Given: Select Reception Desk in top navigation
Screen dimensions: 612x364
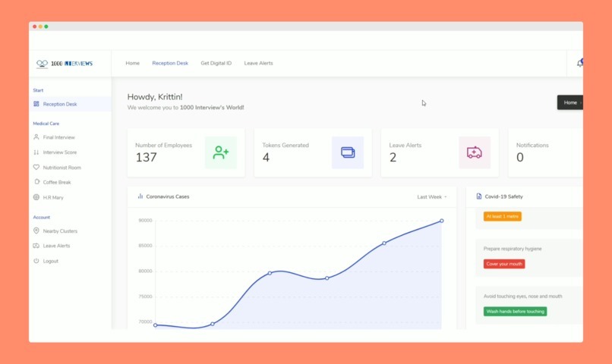Looking at the screenshot, I should click(170, 63).
